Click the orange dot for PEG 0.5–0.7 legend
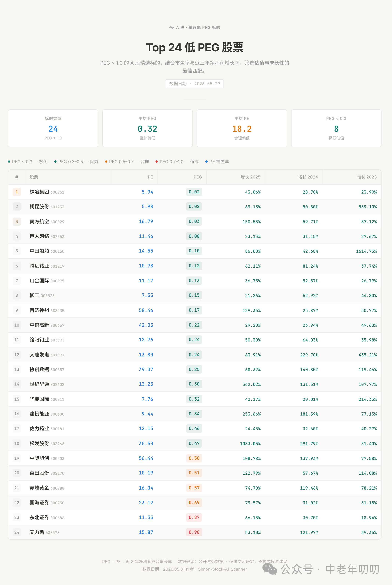Screen dimensions: 392x585 106,162
